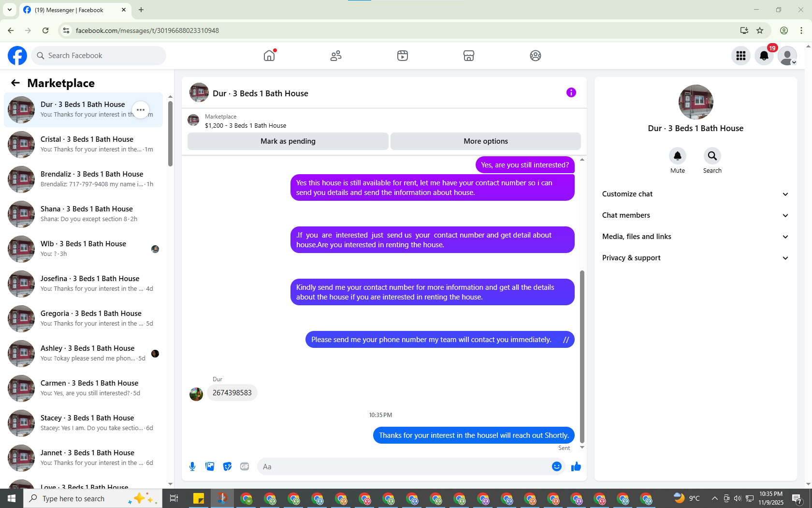Image resolution: width=812 pixels, height=508 pixels.
Task: Open the Friends icon in top navigation
Action: point(336,56)
